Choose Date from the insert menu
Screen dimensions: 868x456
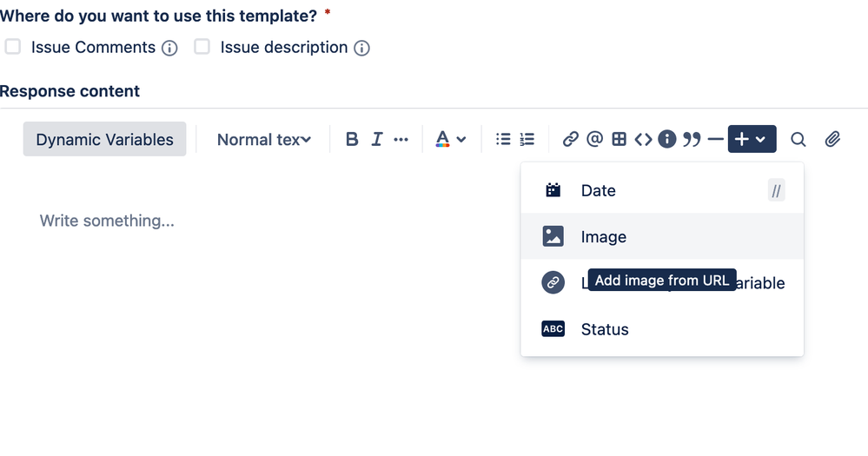tap(662, 190)
